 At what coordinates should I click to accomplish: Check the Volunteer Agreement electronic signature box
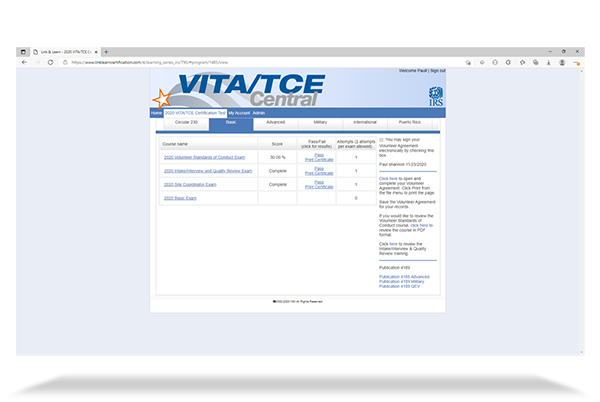[381, 140]
